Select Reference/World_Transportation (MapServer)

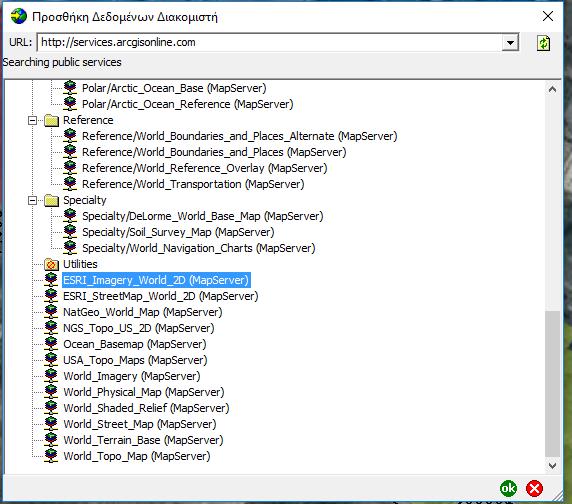pos(193,185)
